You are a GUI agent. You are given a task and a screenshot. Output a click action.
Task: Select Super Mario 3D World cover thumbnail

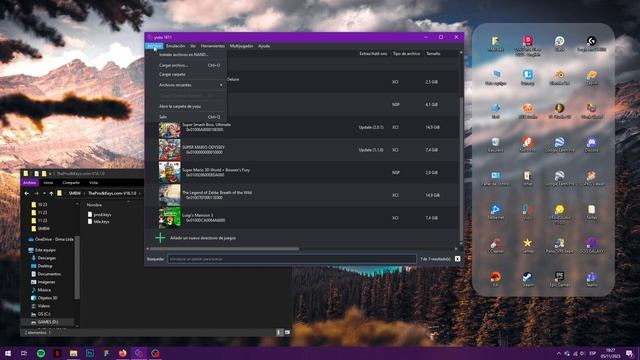[169, 172]
